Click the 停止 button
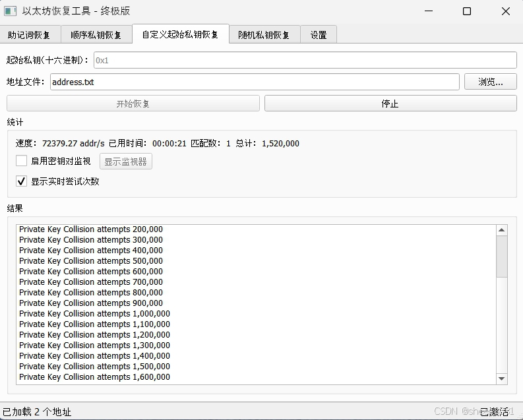 (390, 104)
